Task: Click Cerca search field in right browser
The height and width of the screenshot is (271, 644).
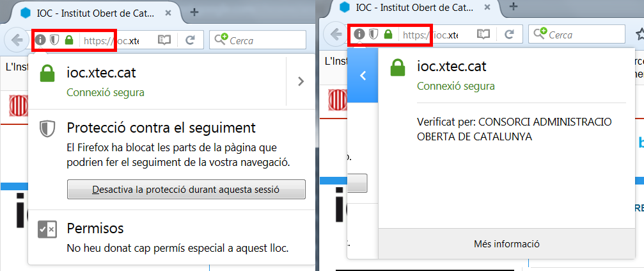Action: pyautogui.click(x=577, y=34)
